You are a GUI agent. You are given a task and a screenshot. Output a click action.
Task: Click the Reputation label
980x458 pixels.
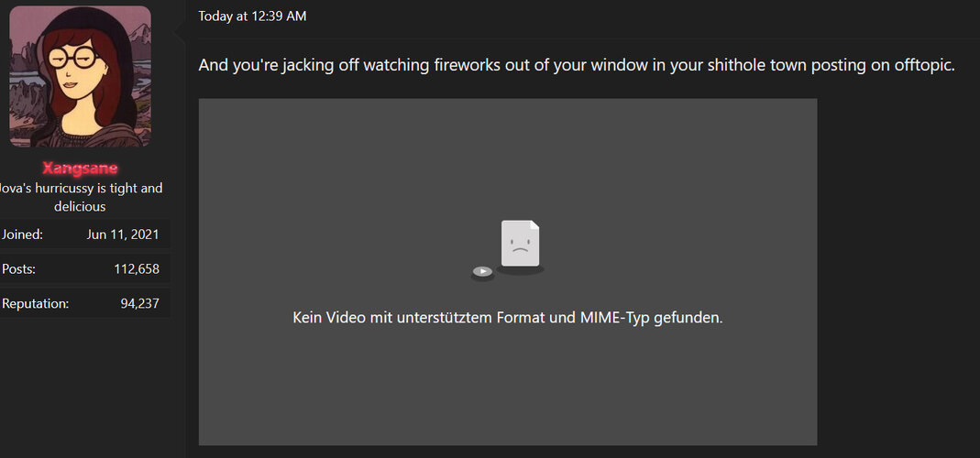point(35,304)
